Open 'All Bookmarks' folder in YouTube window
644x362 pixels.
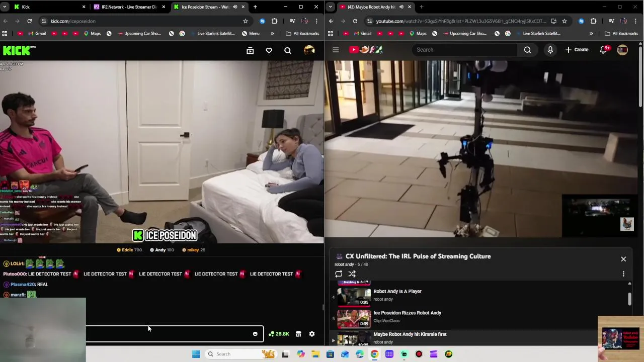(621, 34)
